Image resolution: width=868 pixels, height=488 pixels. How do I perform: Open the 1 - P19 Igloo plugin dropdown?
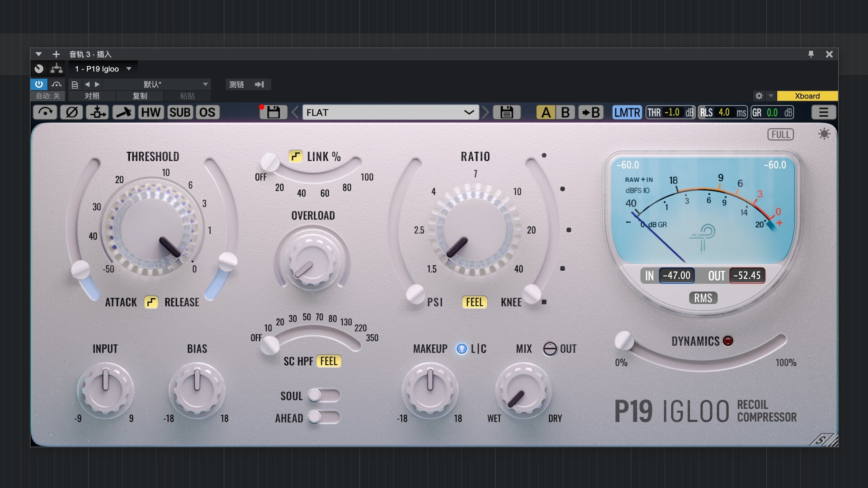(x=103, y=69)
